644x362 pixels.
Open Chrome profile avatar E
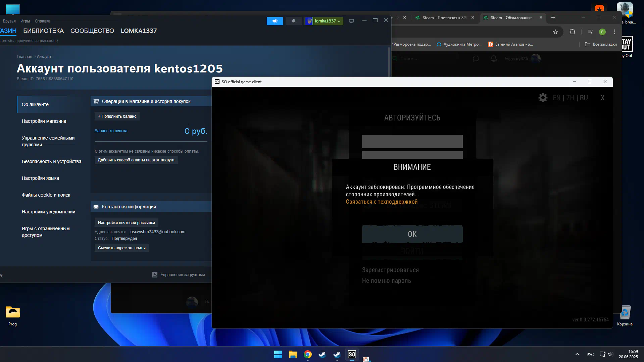coord(602,32)
